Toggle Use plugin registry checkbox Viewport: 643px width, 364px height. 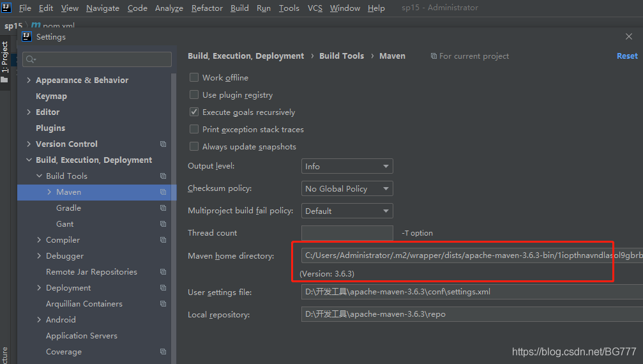coord(194,95)
